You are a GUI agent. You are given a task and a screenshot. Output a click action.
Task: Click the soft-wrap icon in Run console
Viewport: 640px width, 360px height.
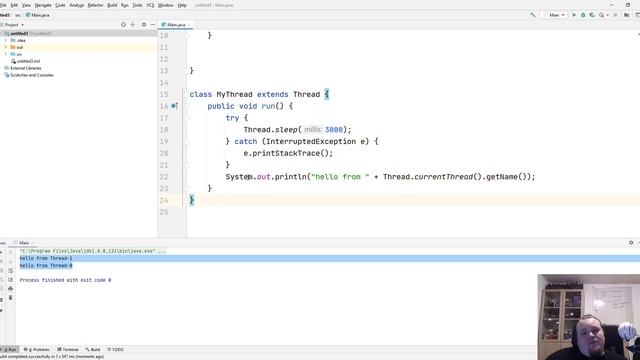tap(11, 271)
